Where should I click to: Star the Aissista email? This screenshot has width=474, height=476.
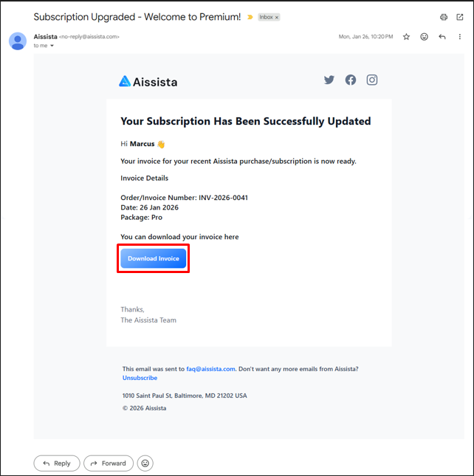[x=406, y=37]
